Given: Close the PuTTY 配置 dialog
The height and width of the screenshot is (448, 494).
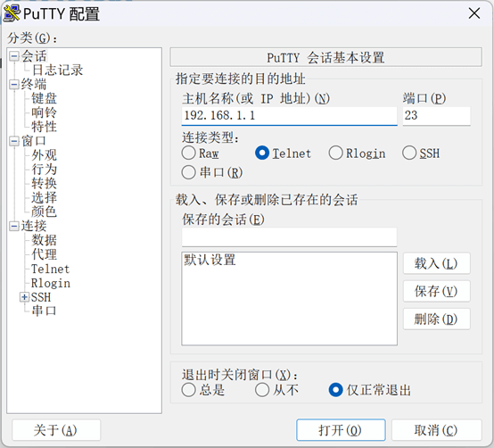Looking at the screenshot, I should [x=474, y=13].
